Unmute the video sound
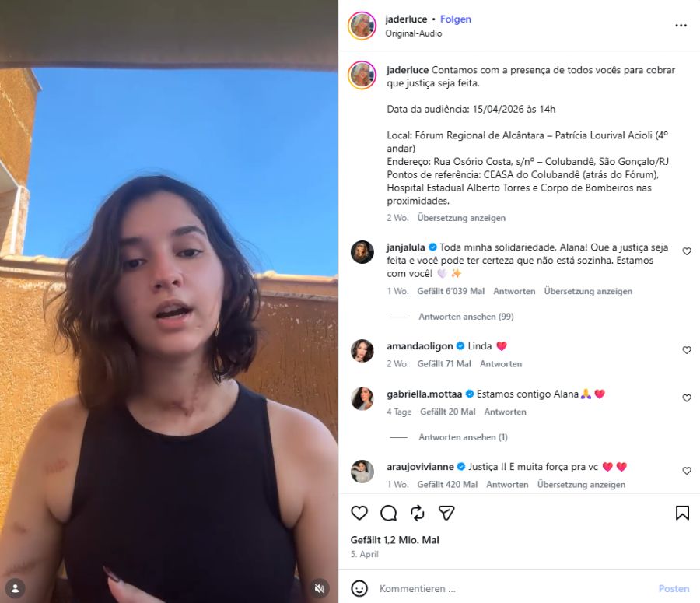700x603 pixels. (x=319, y=588)
